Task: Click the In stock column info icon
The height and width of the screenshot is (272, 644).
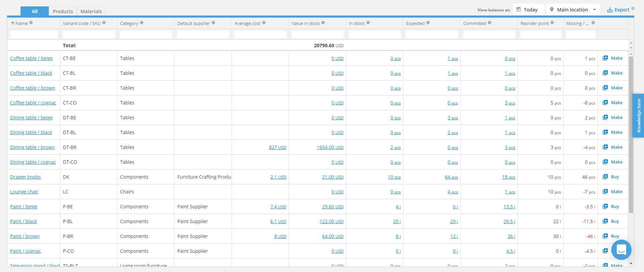Action: click(x=368, y=23)
